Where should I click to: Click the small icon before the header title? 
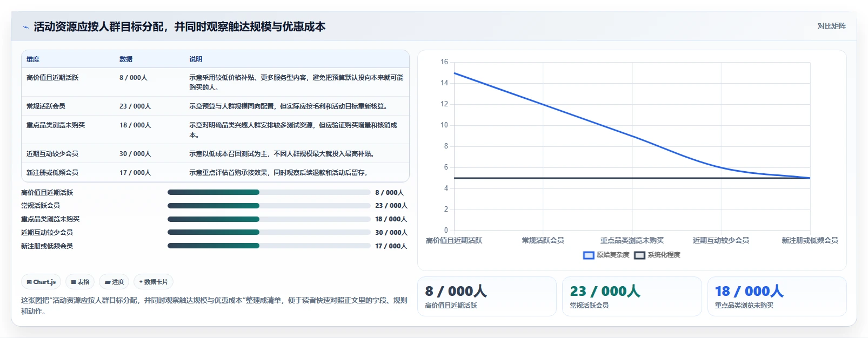25,27
